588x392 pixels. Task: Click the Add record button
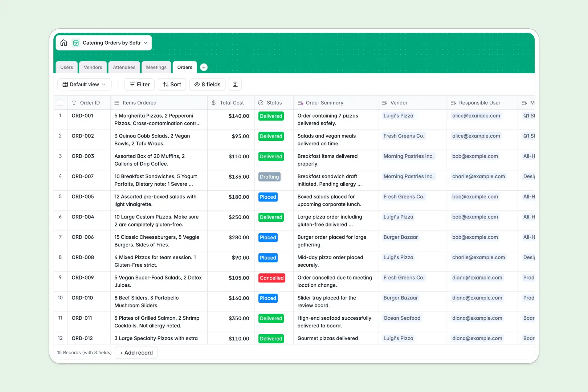[x=136, y=352]
